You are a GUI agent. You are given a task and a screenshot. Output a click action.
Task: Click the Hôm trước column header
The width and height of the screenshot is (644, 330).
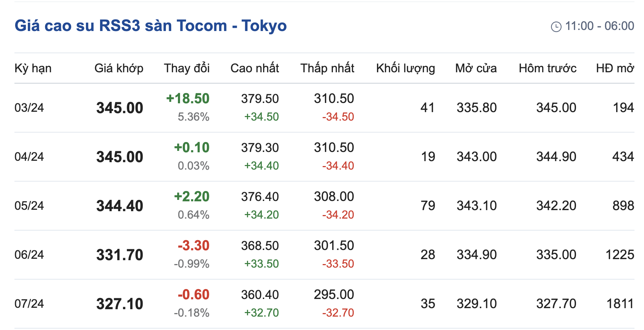coord(548,68)
